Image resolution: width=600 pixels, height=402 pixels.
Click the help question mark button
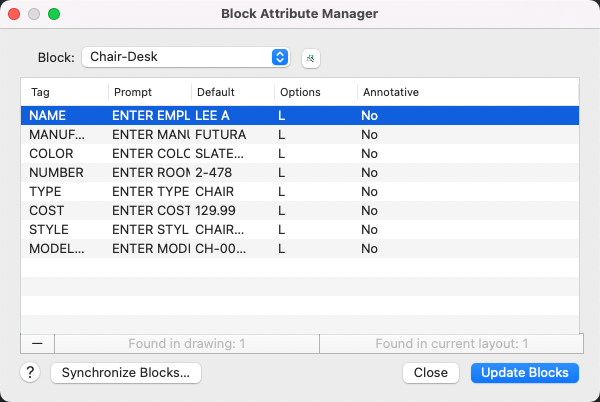point(30,373)
